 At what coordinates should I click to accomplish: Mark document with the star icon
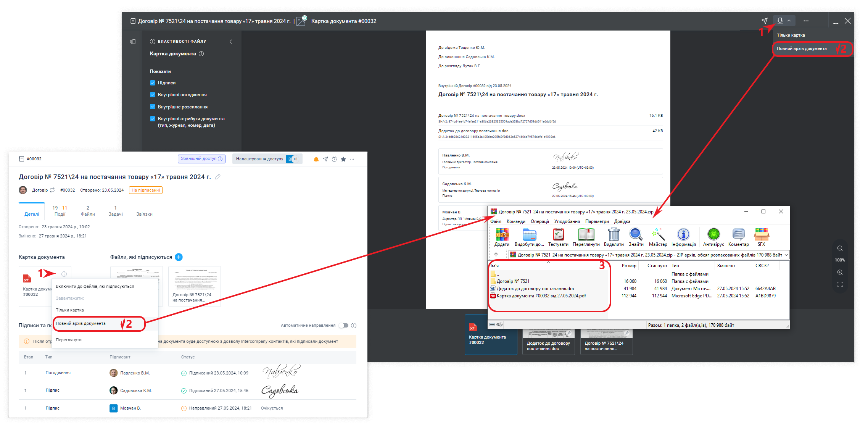pyautogui.click(x=343, y=159)
